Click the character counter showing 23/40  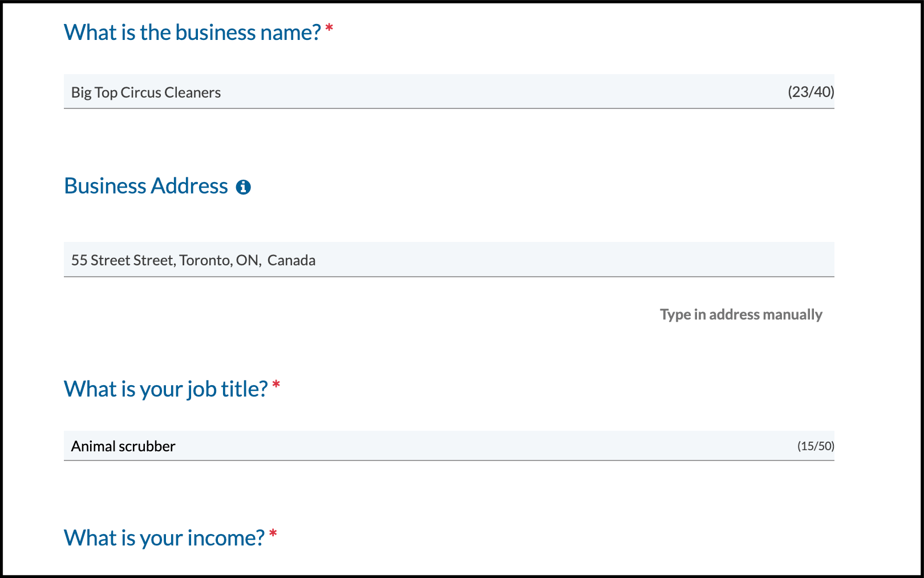pos(810,92)
